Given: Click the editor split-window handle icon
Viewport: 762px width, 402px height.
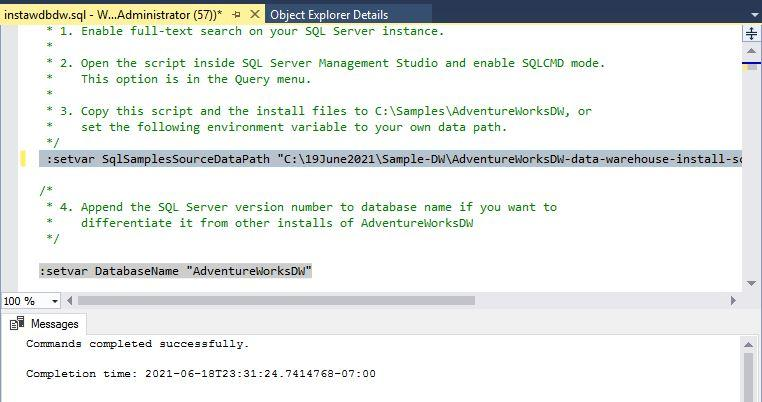Looking at the screenshot, I should tap(751, 34).
